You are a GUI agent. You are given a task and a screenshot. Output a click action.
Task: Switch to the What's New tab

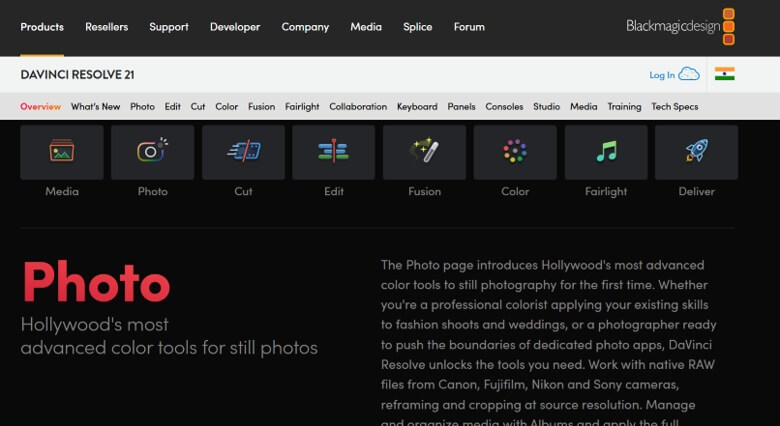click(x=95, y=106)
